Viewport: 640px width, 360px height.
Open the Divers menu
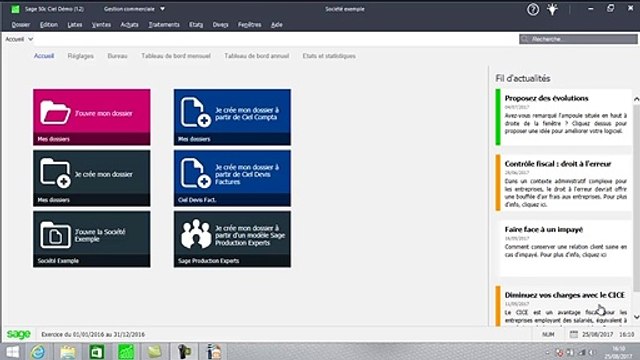pos(220,24)
